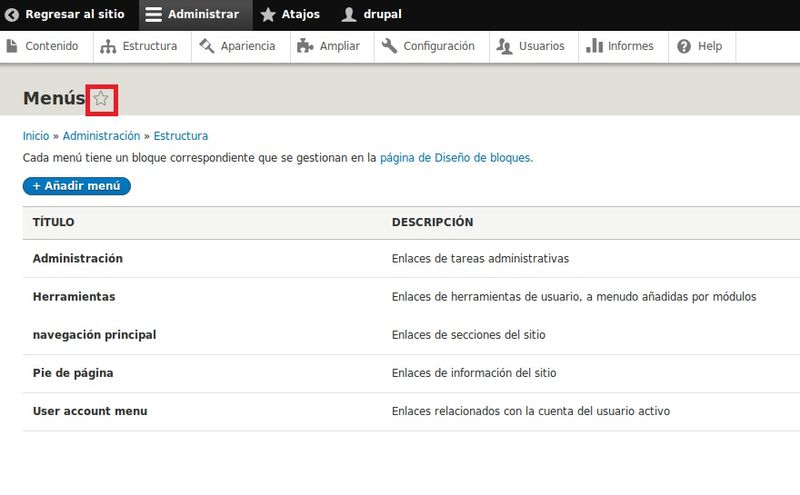Select the User account menu row title
800x495 pixels.
coord(90,411)
